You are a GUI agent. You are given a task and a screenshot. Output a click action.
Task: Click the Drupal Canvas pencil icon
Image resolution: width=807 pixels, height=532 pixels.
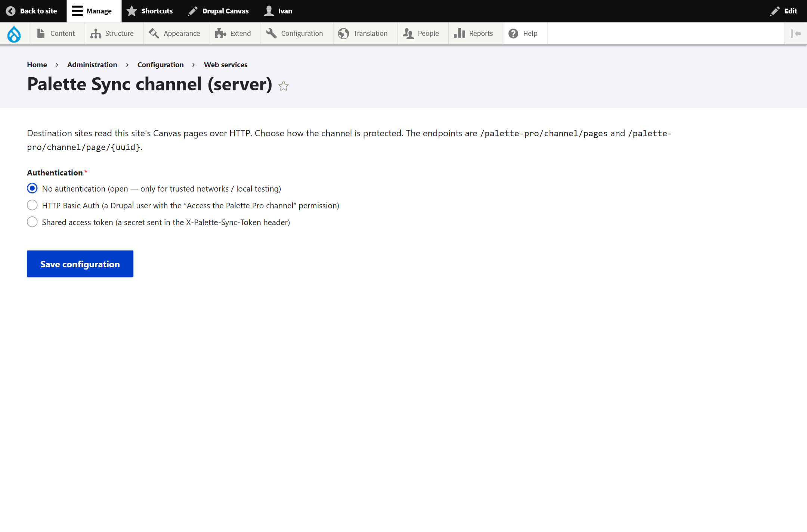[193, 11]
